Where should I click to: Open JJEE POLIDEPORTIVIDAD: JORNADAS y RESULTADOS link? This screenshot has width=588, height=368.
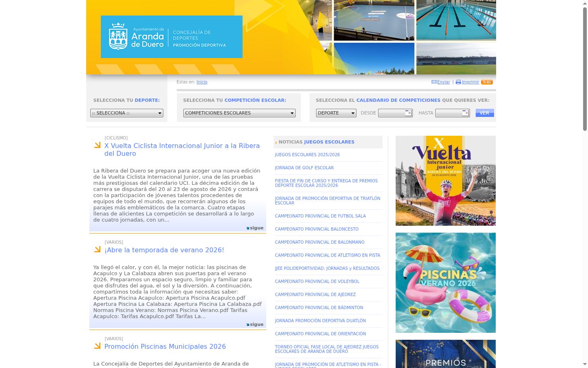click(x=327, y=269)
